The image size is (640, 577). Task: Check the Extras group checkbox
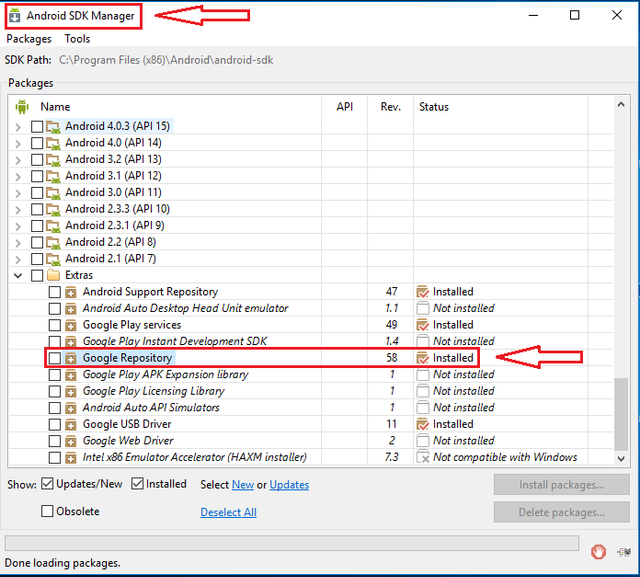(x=37, y=275)
